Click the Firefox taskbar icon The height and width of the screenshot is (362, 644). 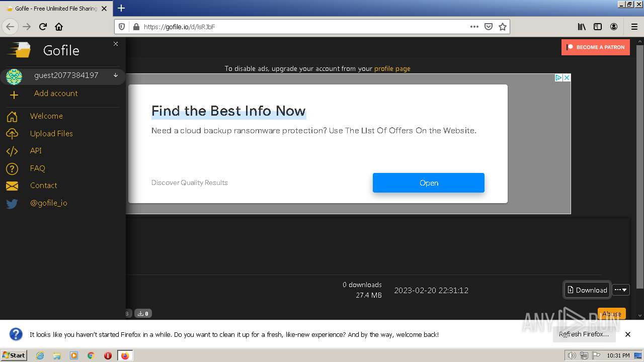coord(125,355)
